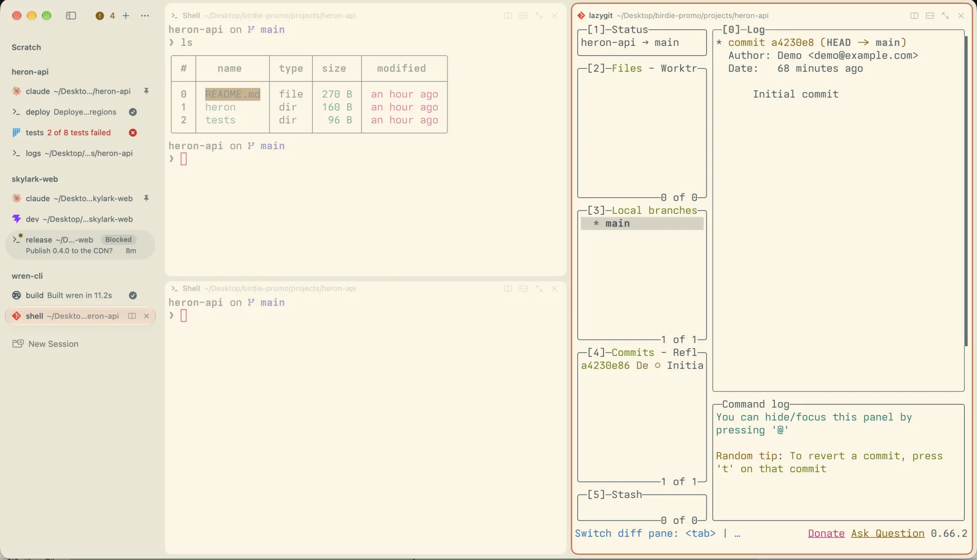The height and width of the screenshot is (560, 977).
Task: Focus the Files panel in lazygit
Action: pos(642,133)
